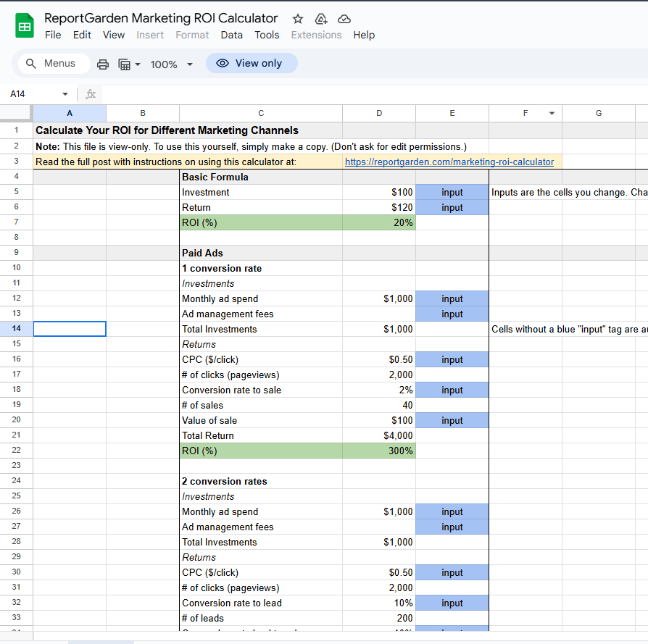Image resolution: width=648 pixels, height=644 pixels.
Task: Open the View menu
Action: pyautogui.click(x=114, y=35)
